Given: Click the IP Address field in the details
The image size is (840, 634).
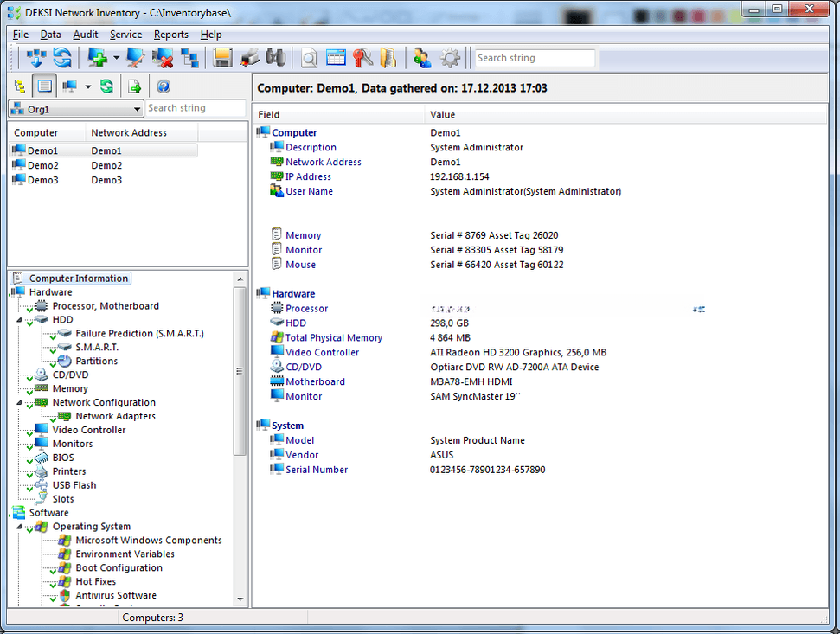Looking at the screenshot, I should point(308,176).
